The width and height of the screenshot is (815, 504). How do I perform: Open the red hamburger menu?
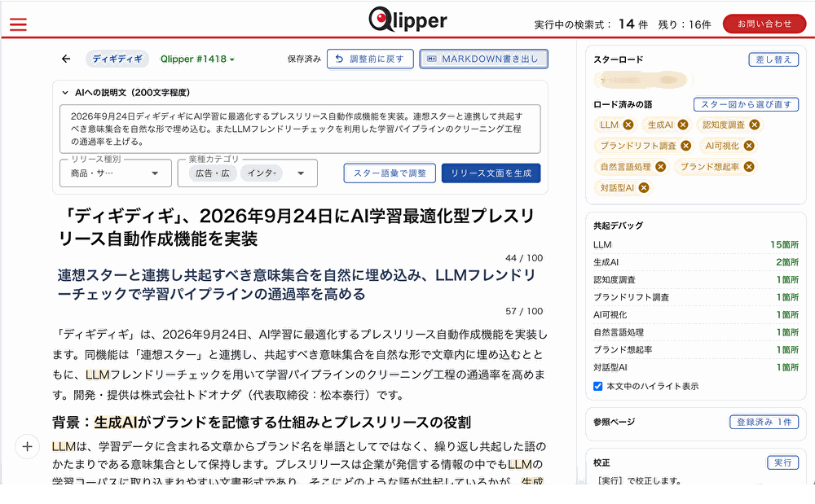click(18, 24)
